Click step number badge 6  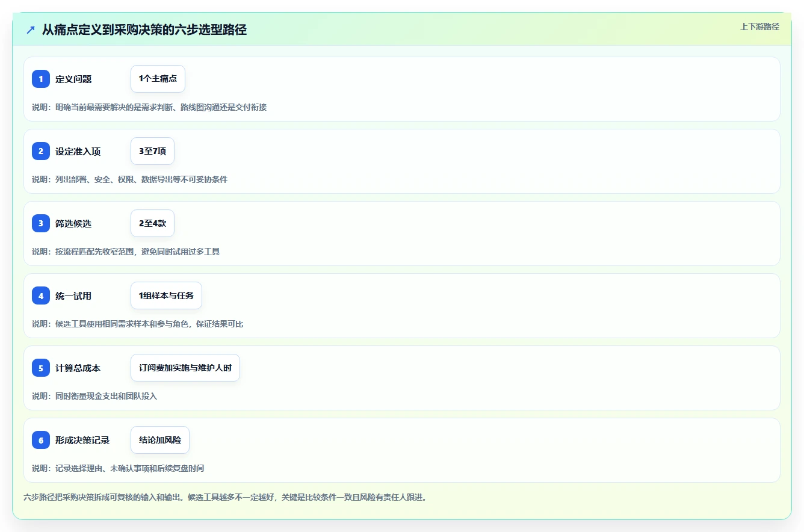41,440
